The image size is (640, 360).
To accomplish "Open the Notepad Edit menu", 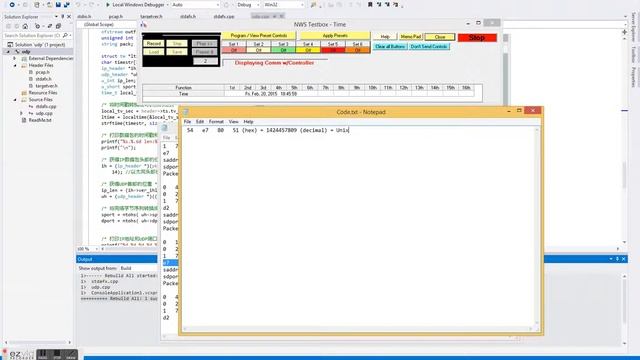I will [200, 122].
